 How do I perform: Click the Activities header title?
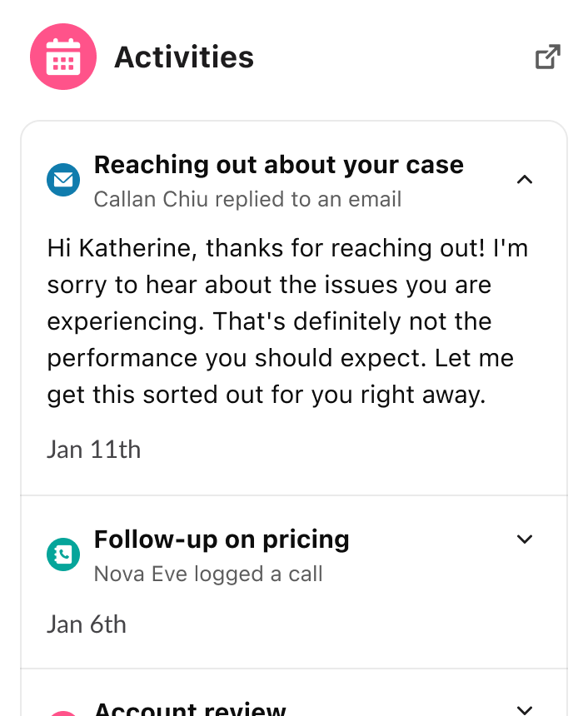pos(184,57)
